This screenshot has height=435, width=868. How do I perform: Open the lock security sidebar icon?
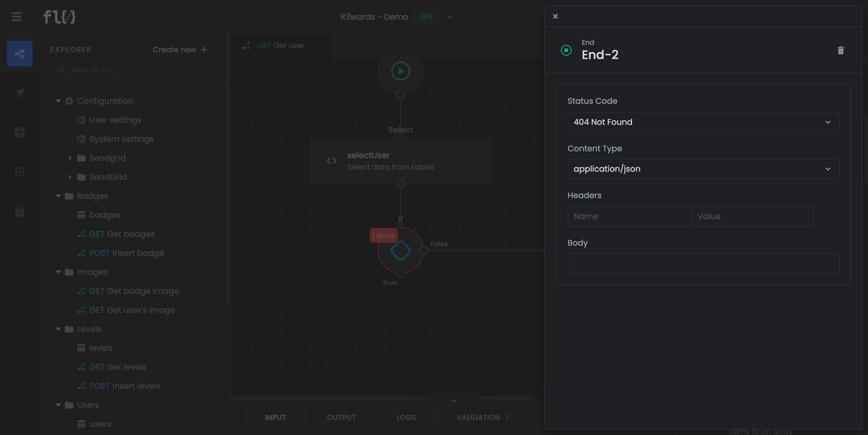point(20,211)
